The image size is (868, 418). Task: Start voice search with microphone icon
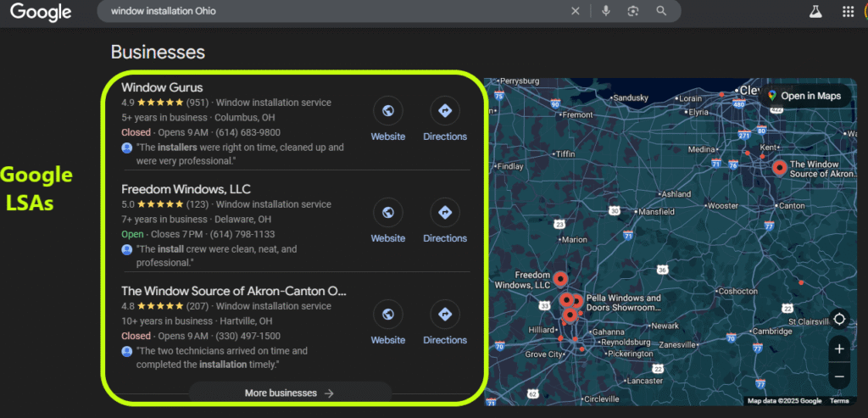coord(605,11)
